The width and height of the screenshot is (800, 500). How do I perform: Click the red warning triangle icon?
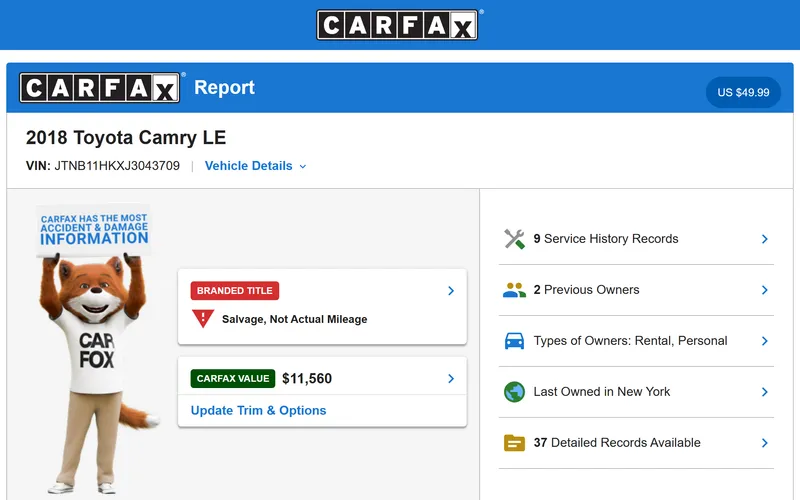pos(203,318)
